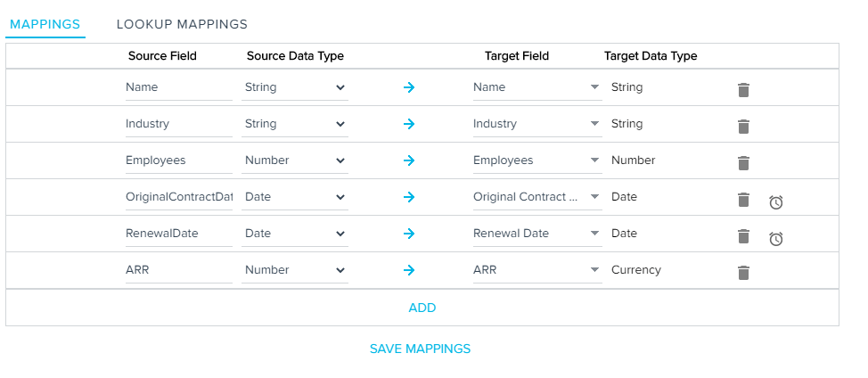Delete the ARR mapping row
868x378 pixels.
tap(743, 272)
